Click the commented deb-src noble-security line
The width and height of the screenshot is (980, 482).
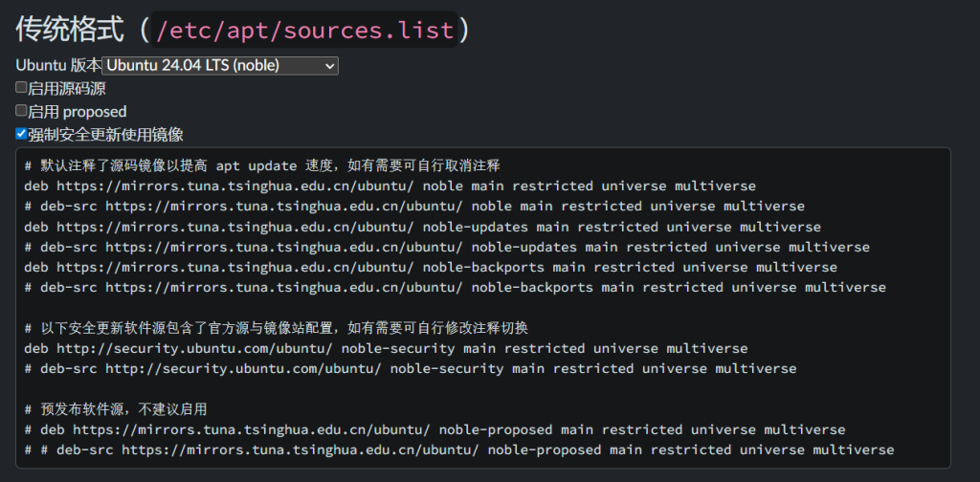coord(411,368)
